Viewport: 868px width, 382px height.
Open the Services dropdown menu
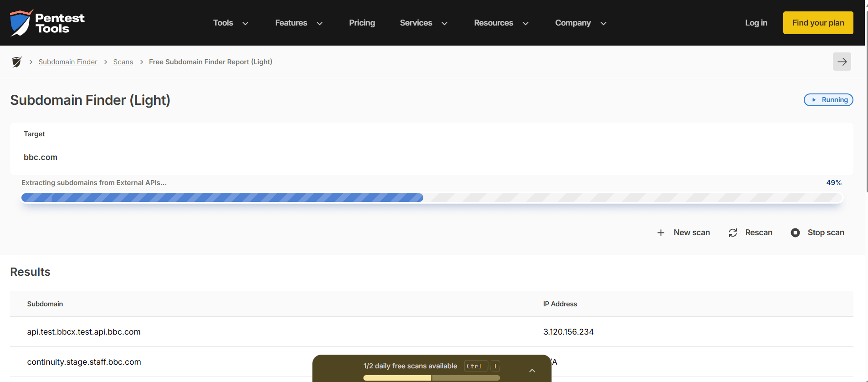pos(423,23)
